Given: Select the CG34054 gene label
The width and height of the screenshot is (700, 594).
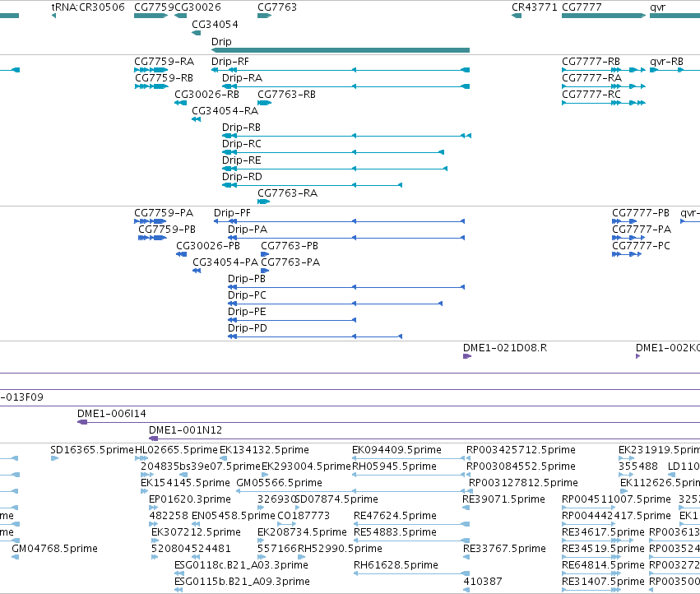Looking at the screenshot, I should (215, 25).
